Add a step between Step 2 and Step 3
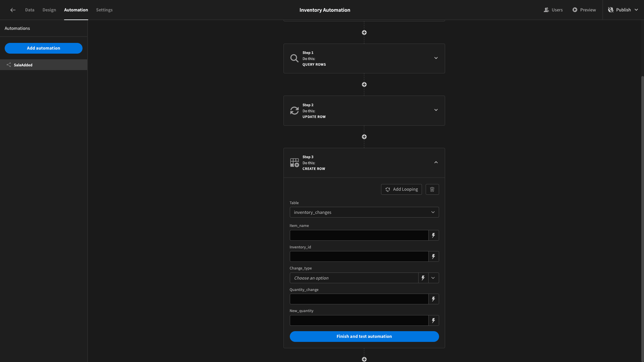The height and width of the screenshot is (362, 644). 364,137
